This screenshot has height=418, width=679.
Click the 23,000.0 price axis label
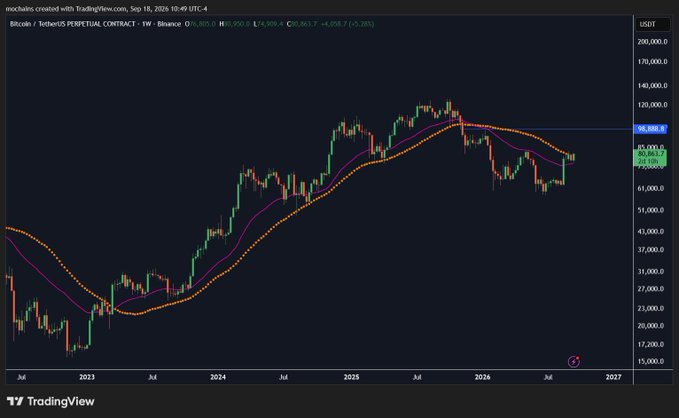[x=650, y=308]
